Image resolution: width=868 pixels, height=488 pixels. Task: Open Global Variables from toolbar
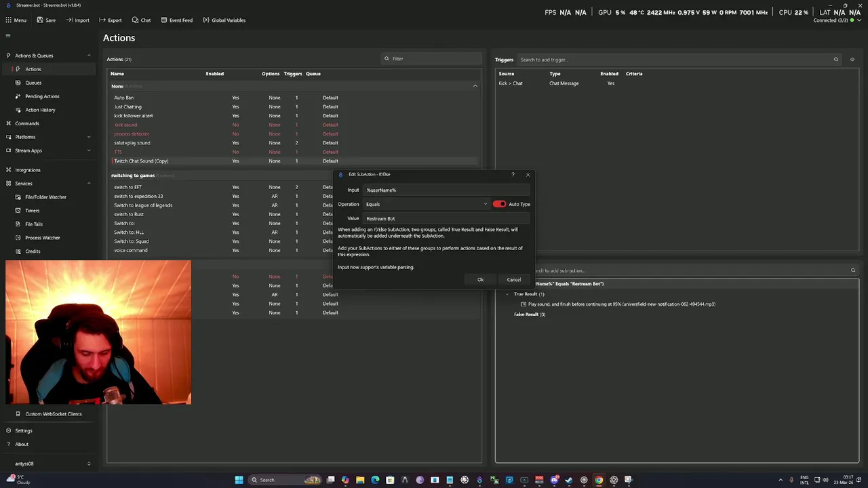pos(224,20)
